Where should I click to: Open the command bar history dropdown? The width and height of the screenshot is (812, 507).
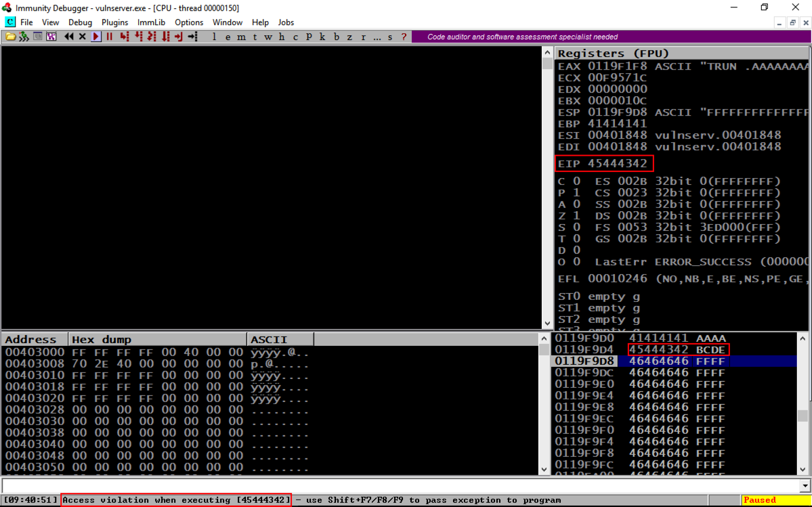[805, 485]
